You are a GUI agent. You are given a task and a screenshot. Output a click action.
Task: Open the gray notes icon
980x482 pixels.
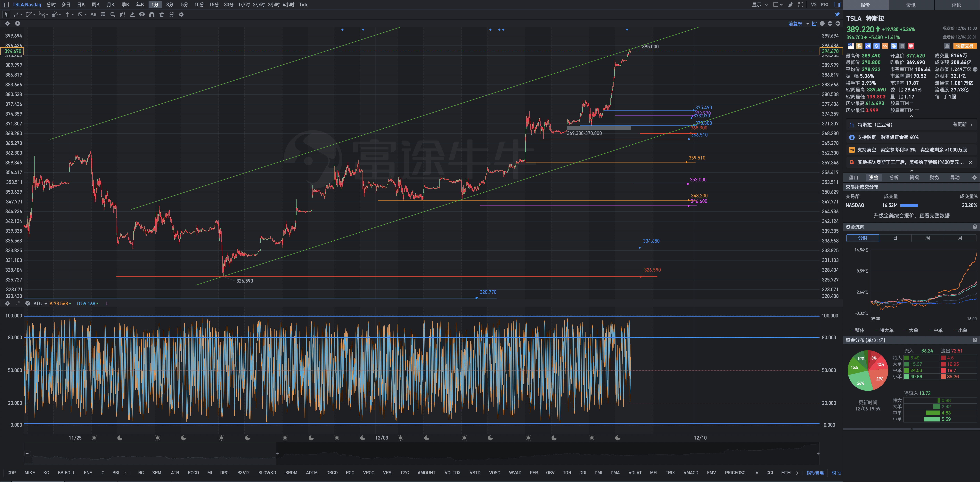point(902,46)
